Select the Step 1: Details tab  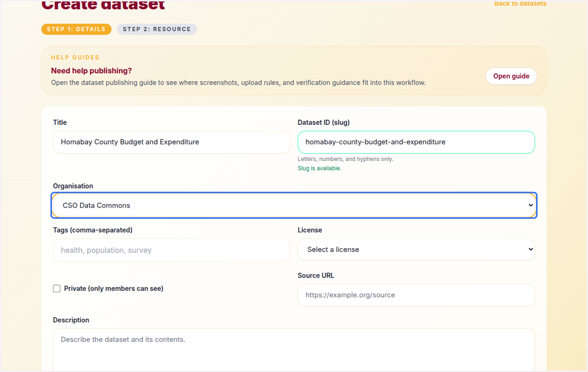point(76,29)
